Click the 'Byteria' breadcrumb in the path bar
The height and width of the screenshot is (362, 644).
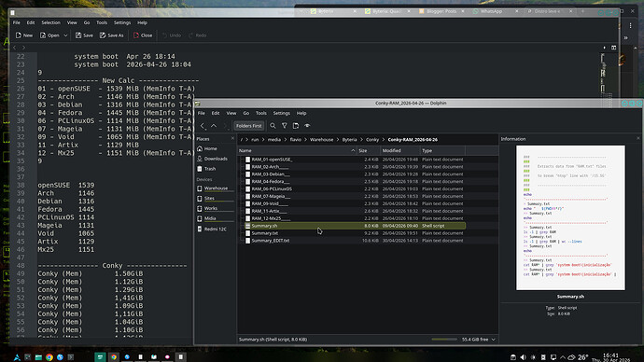(349, 140)
